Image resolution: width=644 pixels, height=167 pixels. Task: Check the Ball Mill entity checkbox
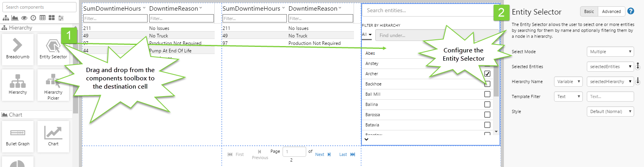coord(487,94)
